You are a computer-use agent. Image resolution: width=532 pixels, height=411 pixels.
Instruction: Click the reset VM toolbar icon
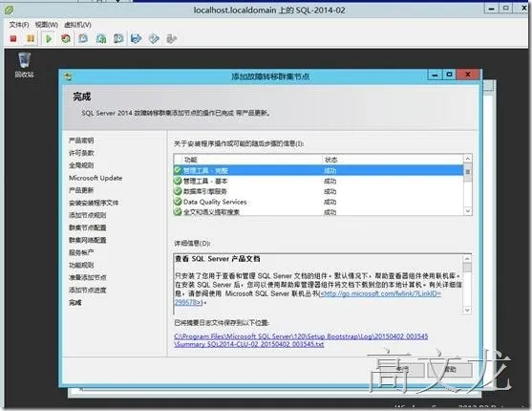(x=66, y=39)
